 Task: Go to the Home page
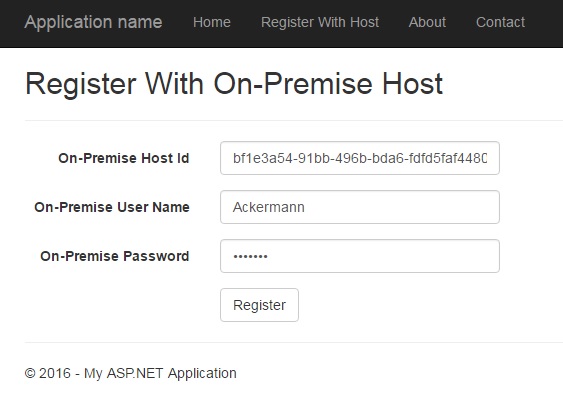pos(212,22)
